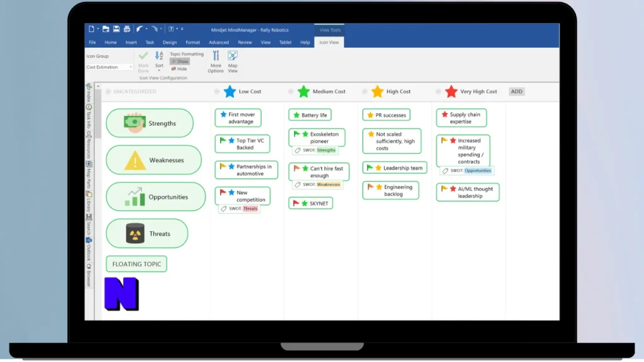Image resolution: width=644 pixels, height=362 pixels.
Task: Collapse the Uncategorized column
Action: [x=108, y=92]
